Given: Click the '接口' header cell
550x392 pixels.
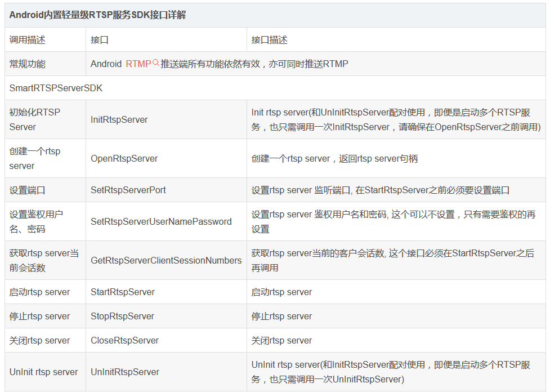Looking at the screenshot, I should (x=166, y=39).
